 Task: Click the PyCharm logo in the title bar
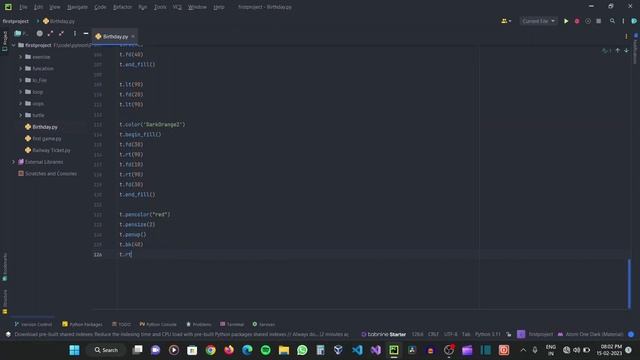click(x=8, y=7)
